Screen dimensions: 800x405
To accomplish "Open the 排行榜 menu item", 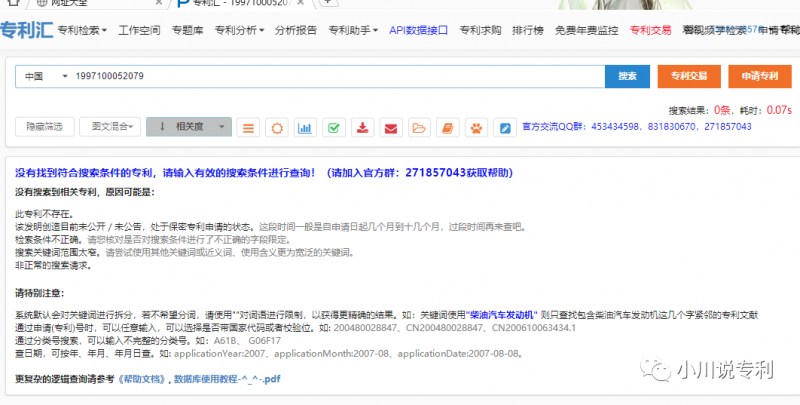I will coord(528,30).
